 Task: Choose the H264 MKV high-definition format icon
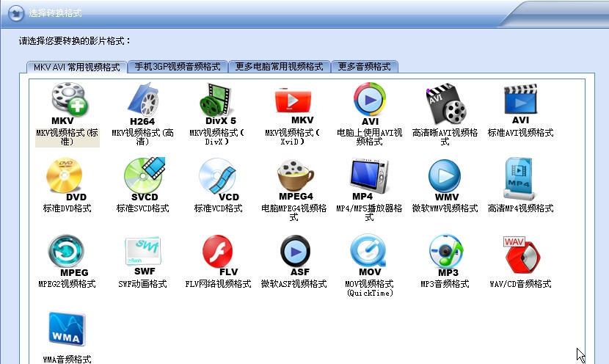[x=142, y=103]
